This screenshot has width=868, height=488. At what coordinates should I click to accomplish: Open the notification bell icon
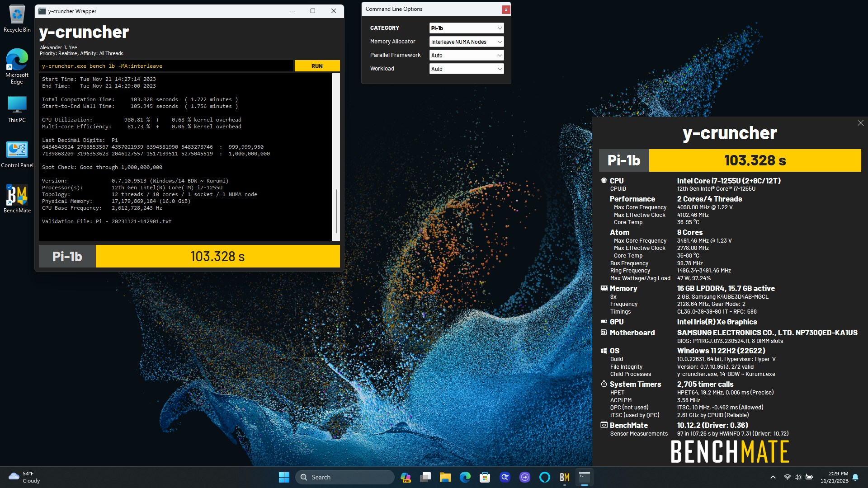[855, 477]
